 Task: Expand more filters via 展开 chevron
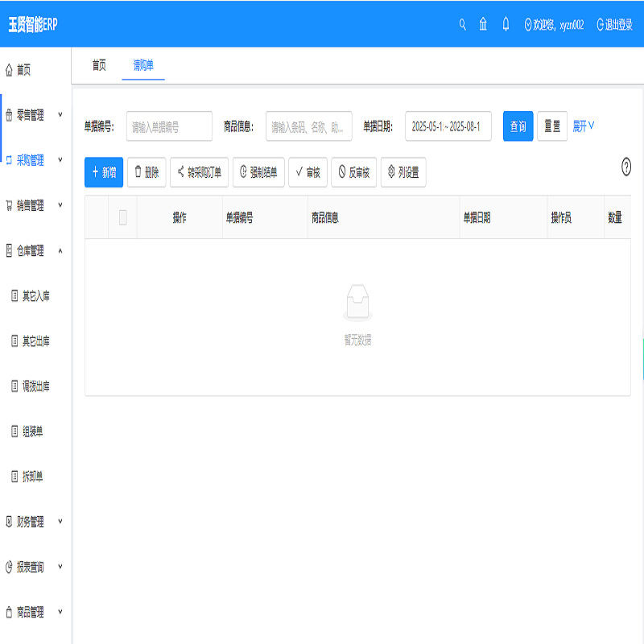585,126
